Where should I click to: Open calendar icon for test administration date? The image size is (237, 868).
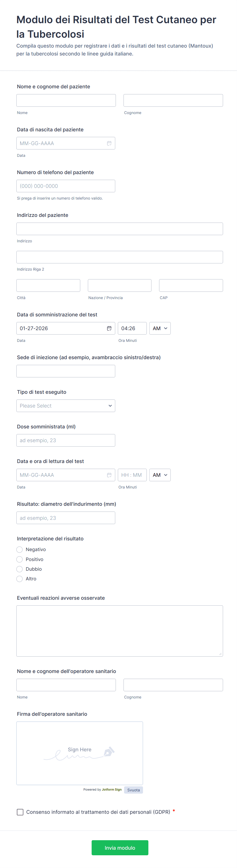(109, 328)
